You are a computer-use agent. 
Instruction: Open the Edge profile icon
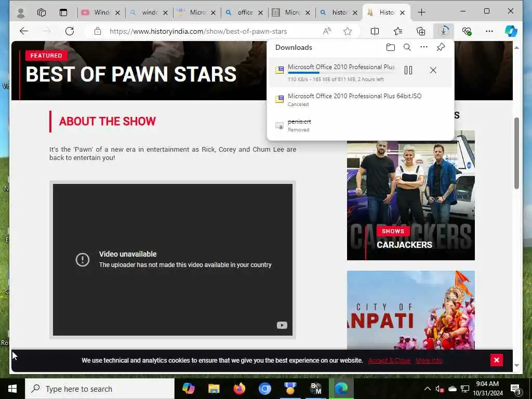(x=21, y=12)
